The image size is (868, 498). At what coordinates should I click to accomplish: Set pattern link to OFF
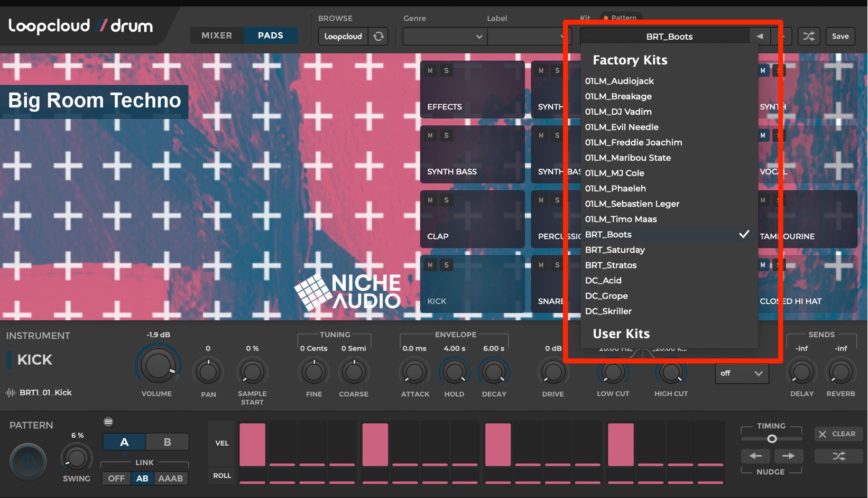pos(116,478)
